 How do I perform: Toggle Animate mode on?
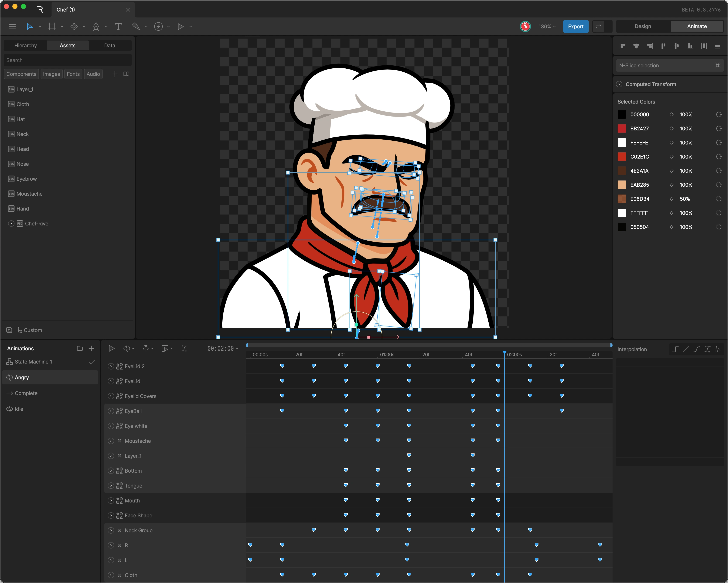tap(697, 26)
